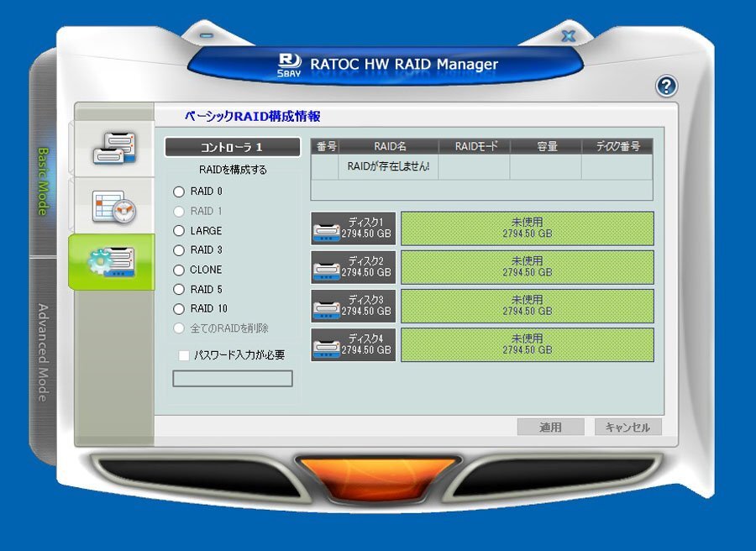Screen dimensions: 756x551
Task: Open the schedule table sidebar icon
Action: pos(114,207)
